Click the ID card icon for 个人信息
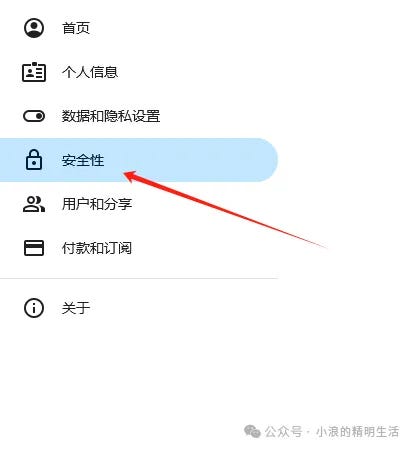Screen dimensions: 413x449 click(34, 72)
